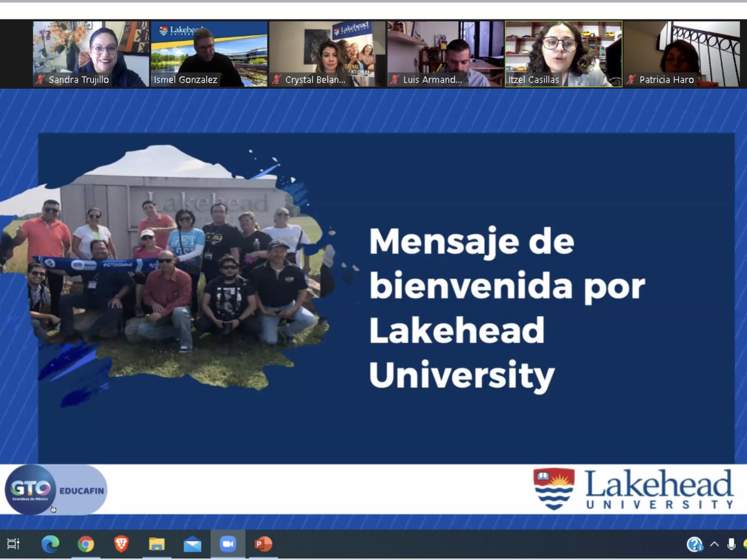Launch Microsoft Edge from the taskbar
Screen dimensions: 747x560
[x=50, y=544]
